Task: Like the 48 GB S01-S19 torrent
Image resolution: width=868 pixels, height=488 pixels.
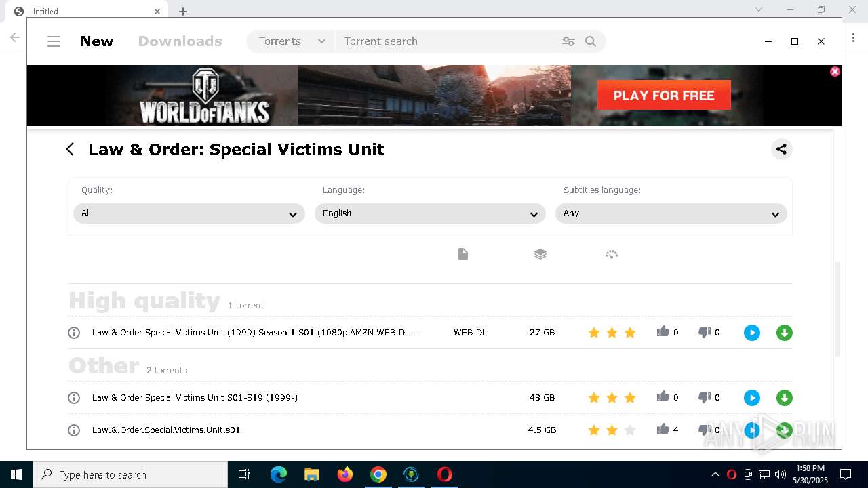Action: pos(663,396)
